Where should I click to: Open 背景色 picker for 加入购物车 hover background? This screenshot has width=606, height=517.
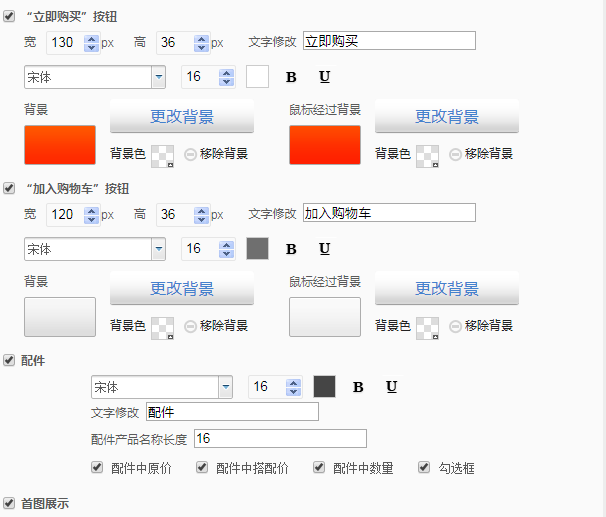pos(427,326)
